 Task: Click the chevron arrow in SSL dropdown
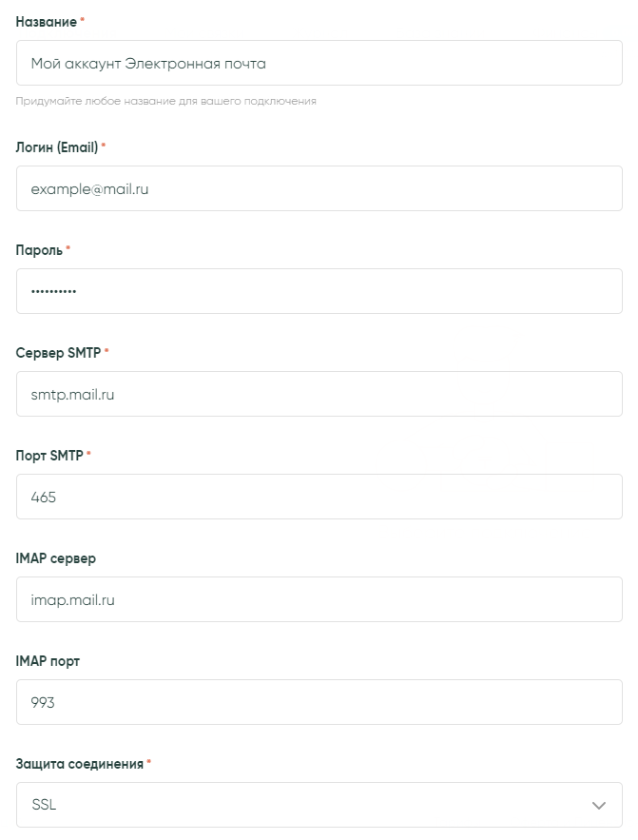[x=599, y=806]
